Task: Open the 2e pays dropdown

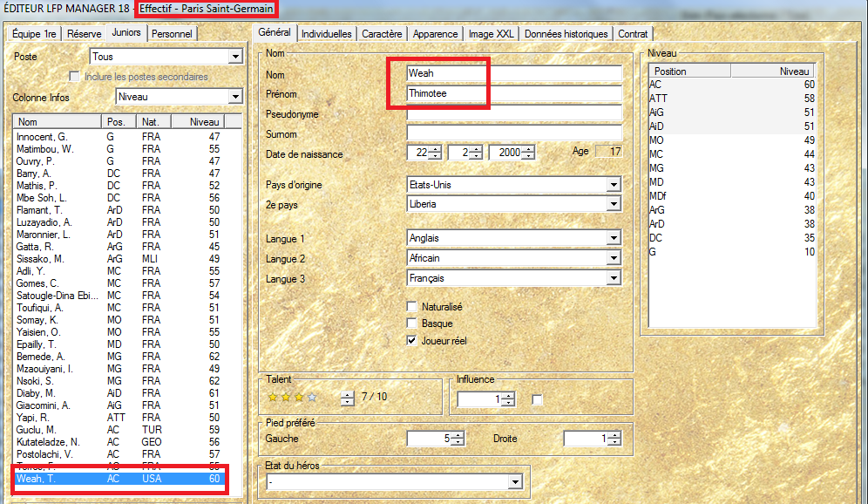Action: pyautogui.click(x=614, y=204)
